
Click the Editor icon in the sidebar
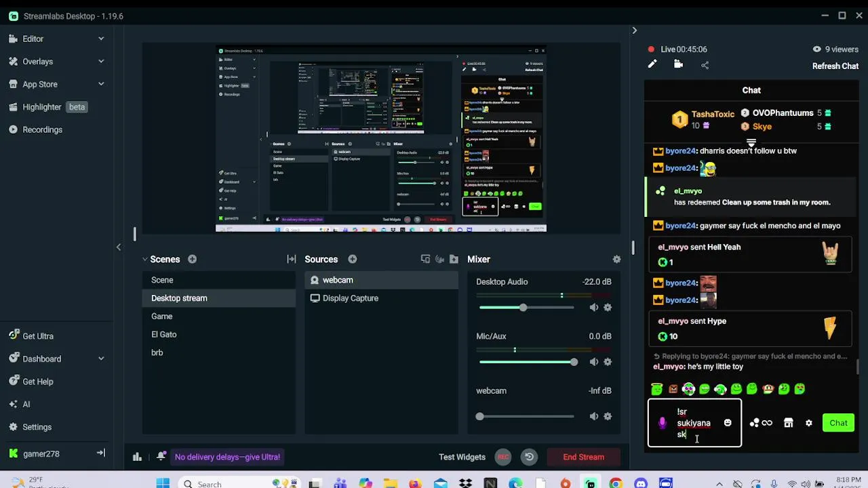[x=13, y=39]
